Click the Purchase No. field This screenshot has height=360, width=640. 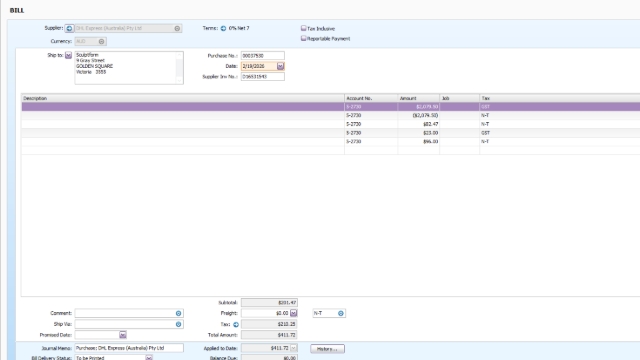coord(262,56)
